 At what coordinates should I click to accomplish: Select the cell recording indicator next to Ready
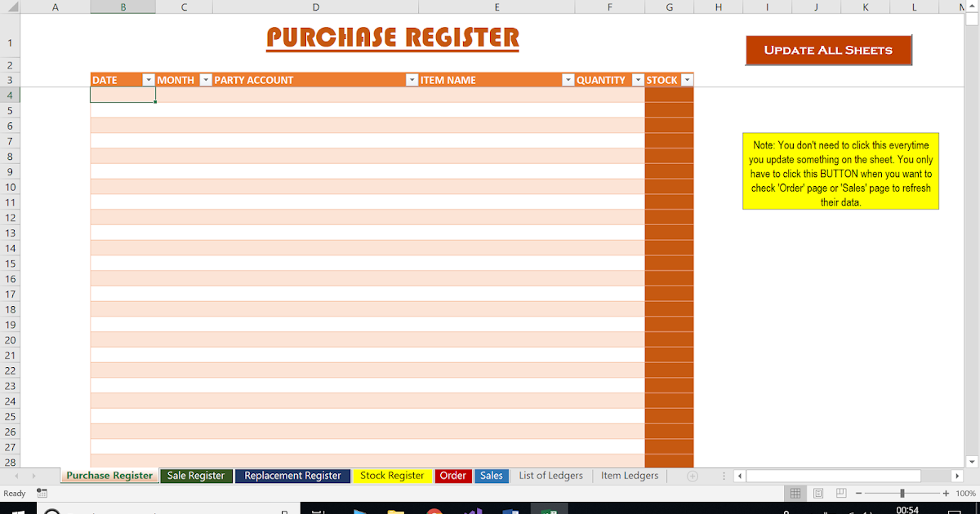click(x=42, y=493)
